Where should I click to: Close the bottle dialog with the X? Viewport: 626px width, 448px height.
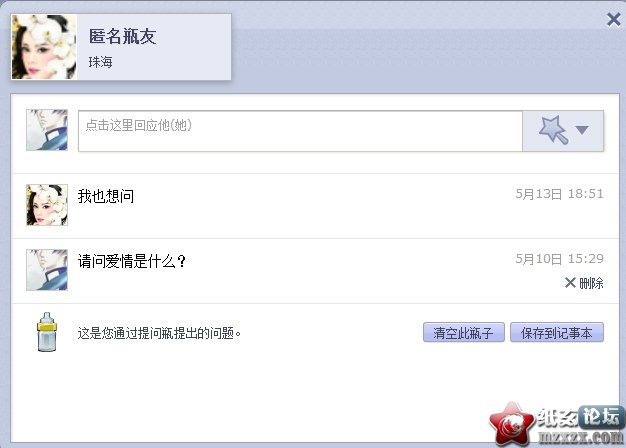click(614, 19)
